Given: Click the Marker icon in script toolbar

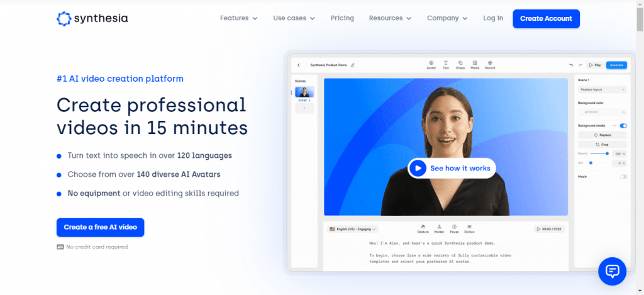Looking at the screenshot, I should tap(439, 227).
